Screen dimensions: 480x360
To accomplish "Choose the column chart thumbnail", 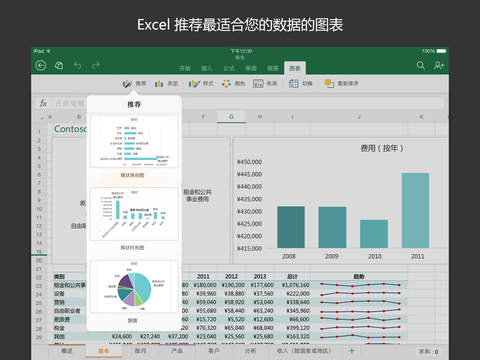I will click(x=134, y=214).
